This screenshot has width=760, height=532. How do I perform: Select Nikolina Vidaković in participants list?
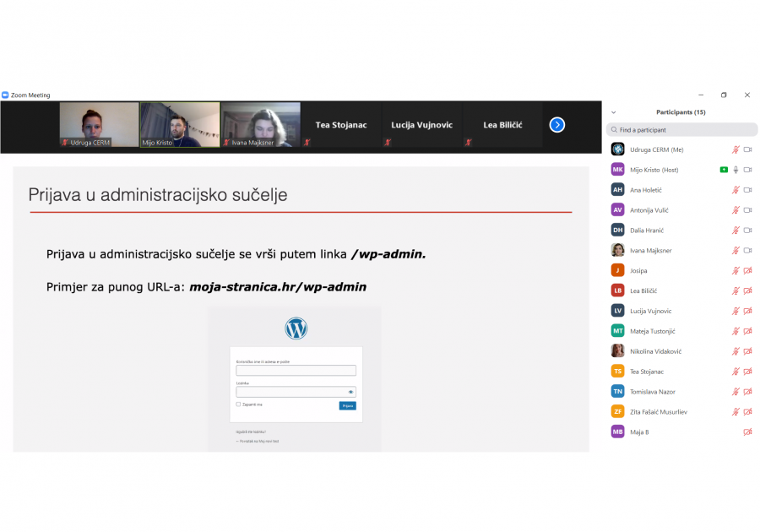(x=657, y=351)
